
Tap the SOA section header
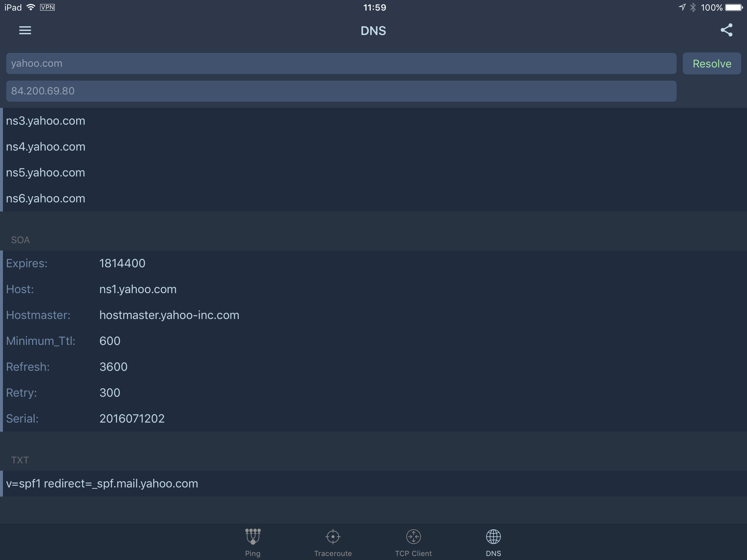pos(20,240)
